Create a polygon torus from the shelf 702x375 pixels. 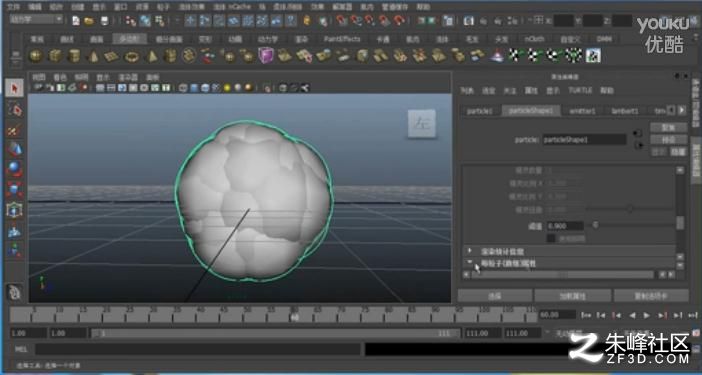[x=132, y=56]
